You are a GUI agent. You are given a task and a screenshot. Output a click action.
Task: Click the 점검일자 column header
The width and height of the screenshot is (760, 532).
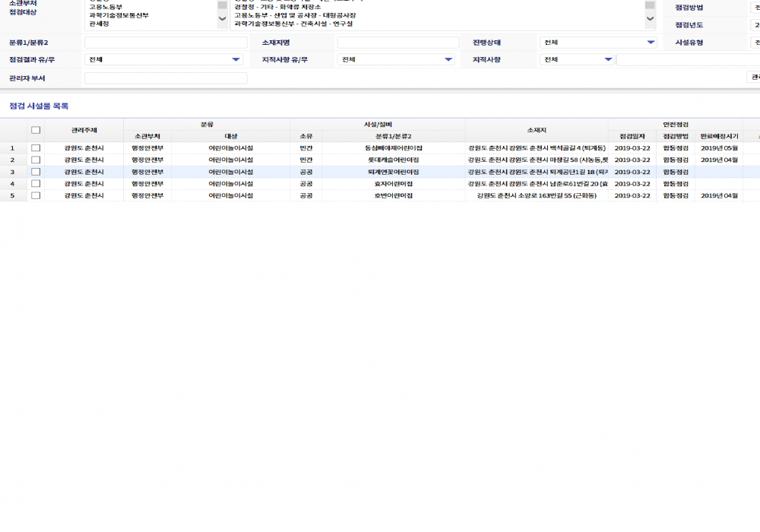632,136
